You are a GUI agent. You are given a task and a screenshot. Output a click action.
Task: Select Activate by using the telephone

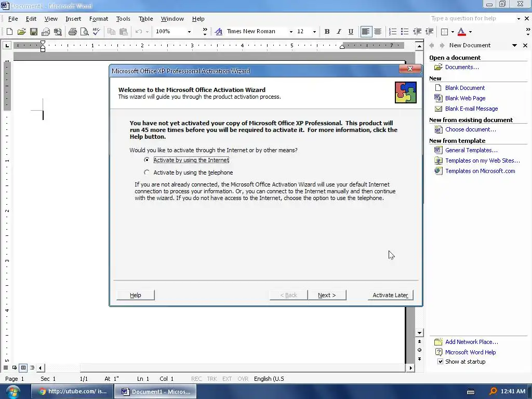coord(189,172)
